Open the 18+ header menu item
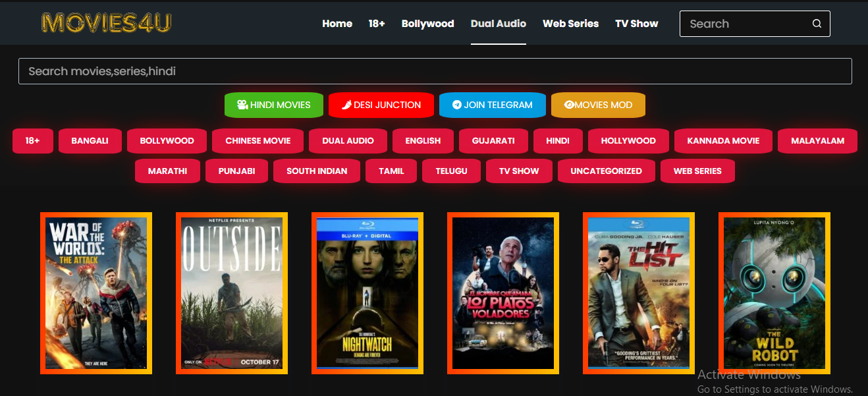 pyautogui.click(x=377, y=24)
